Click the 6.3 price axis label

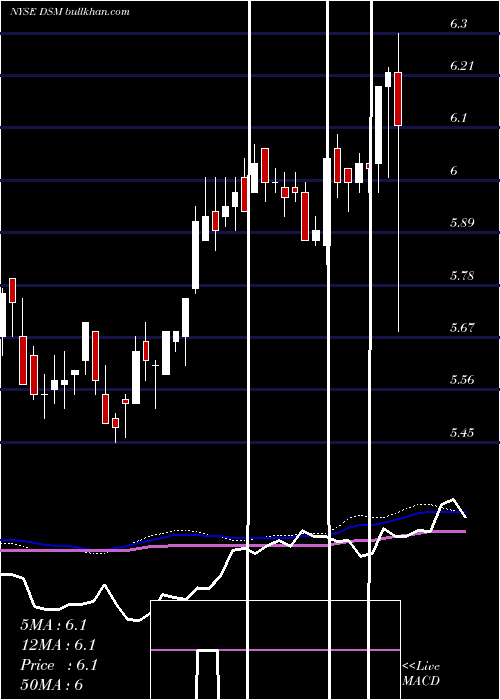pyautogui.click(x=459, y=24)
